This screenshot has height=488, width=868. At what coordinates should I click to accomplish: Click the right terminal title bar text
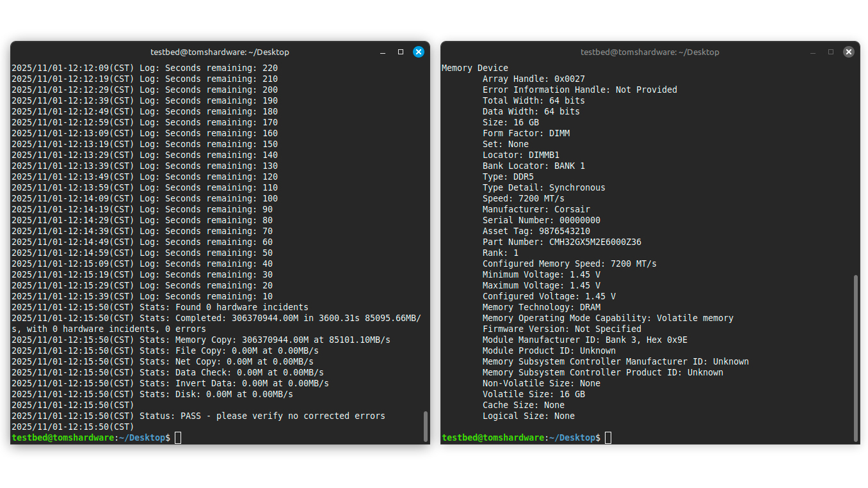(x=650, y=52)
